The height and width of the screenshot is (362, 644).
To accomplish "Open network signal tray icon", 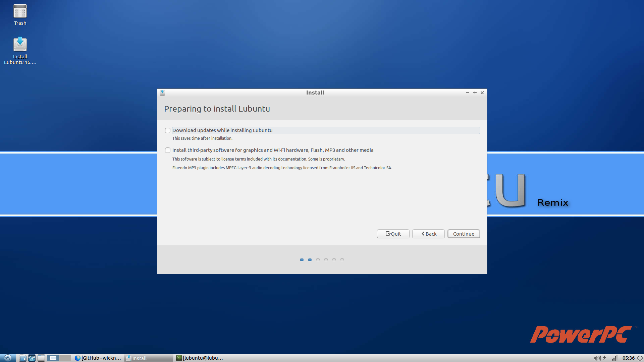I will click(x=614, y=358).
